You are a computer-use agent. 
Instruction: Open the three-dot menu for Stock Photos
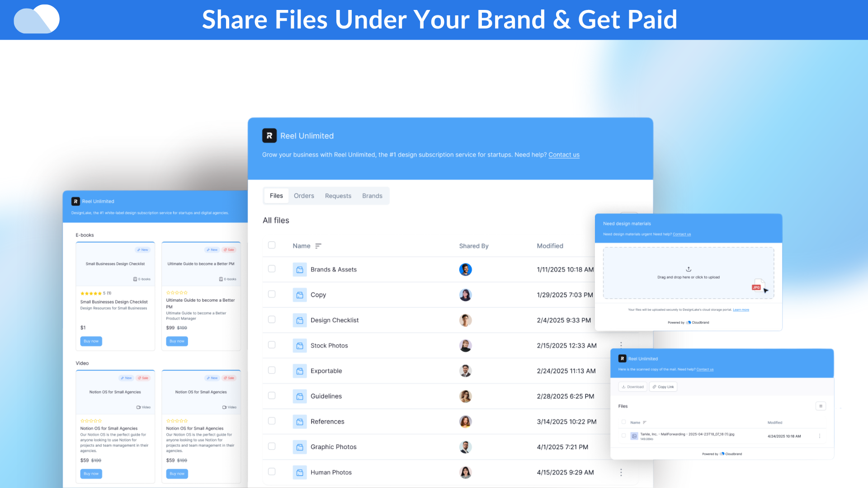(621, 345)
